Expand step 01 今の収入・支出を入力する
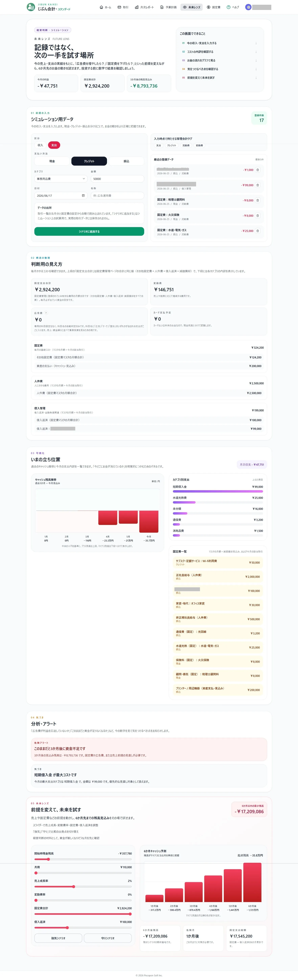The image size is (298, 980). 220,43
